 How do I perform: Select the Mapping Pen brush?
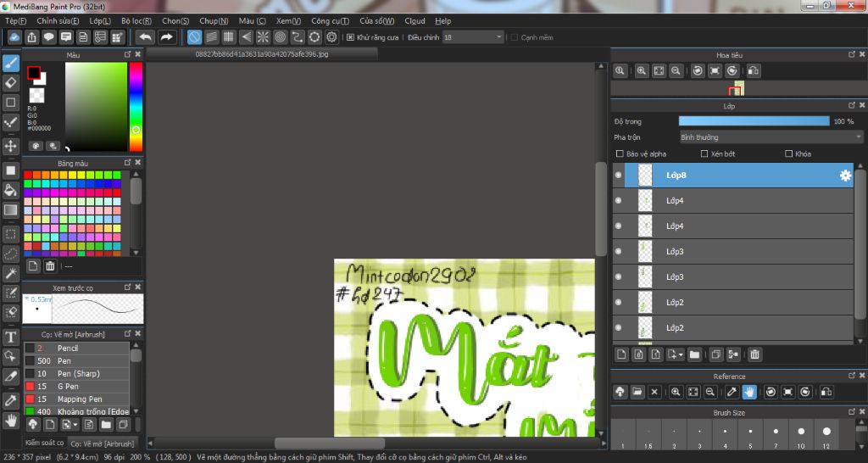point(77,399)
